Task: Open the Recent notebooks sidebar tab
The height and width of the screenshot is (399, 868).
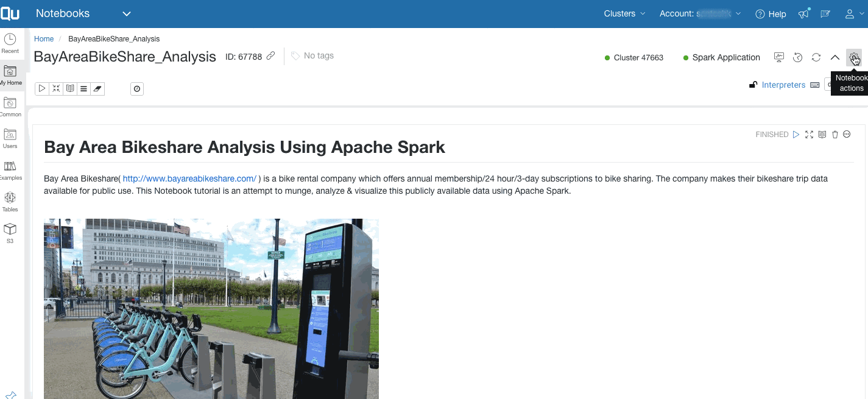Action: (x=10, y=44)
